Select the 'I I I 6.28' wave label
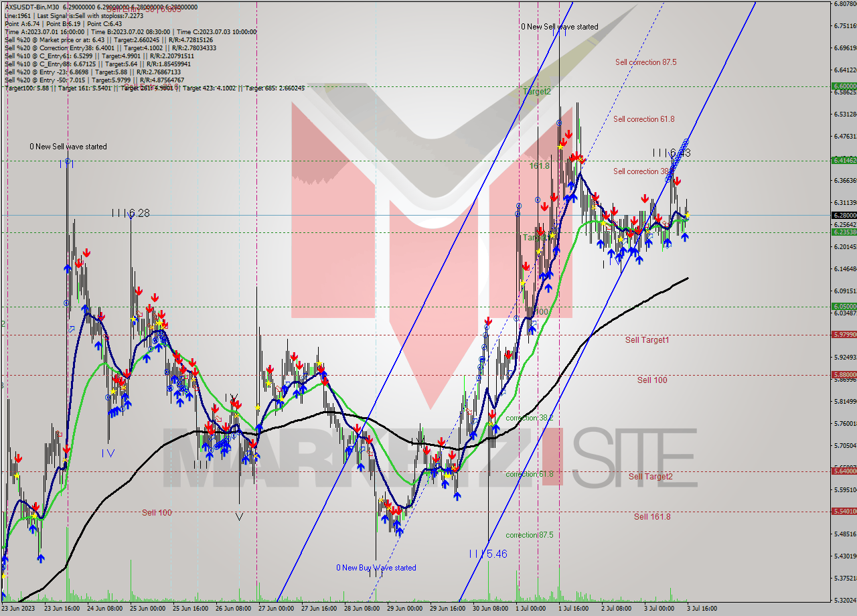857x616 pixels. 131,213
